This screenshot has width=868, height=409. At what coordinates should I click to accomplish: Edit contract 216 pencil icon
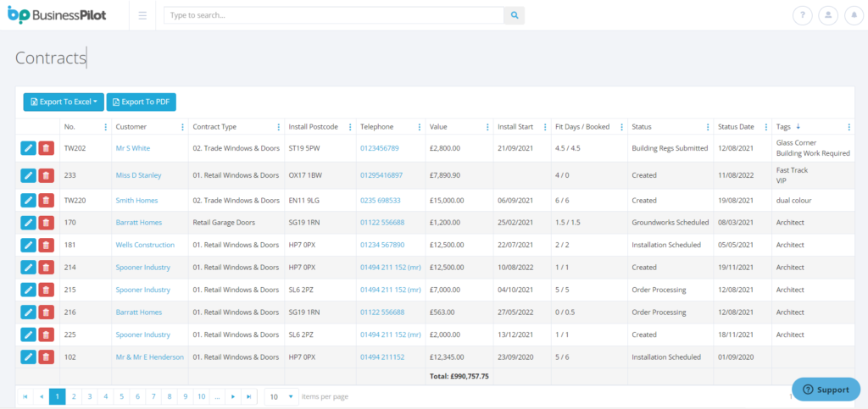tap(28, 312)
